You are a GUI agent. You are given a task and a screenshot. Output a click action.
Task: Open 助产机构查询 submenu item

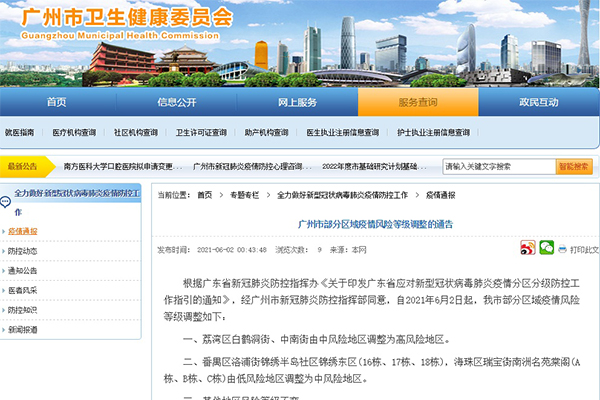(266, 132)
